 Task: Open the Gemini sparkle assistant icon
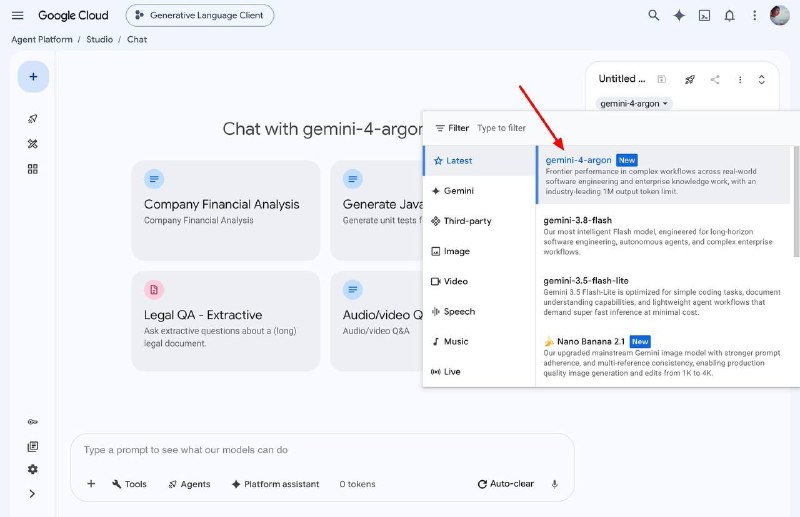(679, 16)
